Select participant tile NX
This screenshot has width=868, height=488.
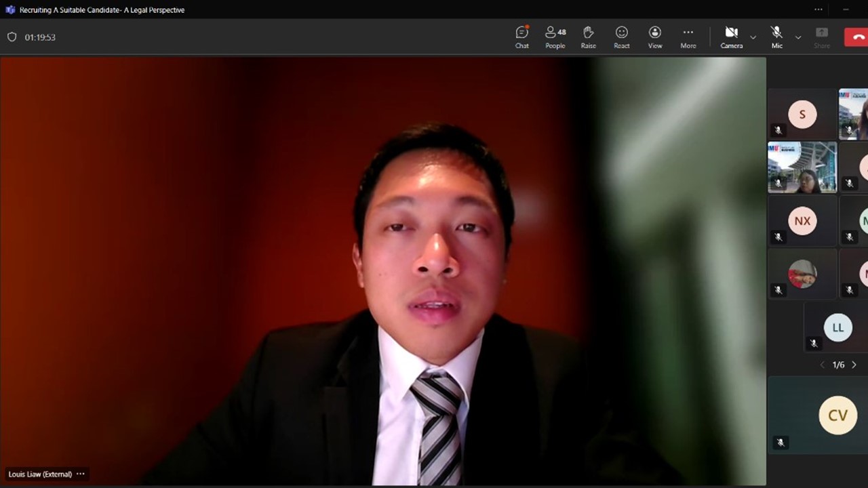(x=802, y=221)
